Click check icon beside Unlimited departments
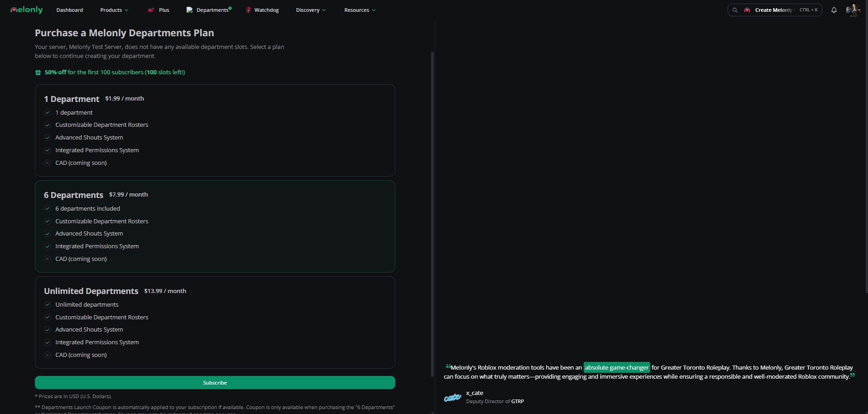The width and height of the screenshot is (868, 414). tap(48, 304)
